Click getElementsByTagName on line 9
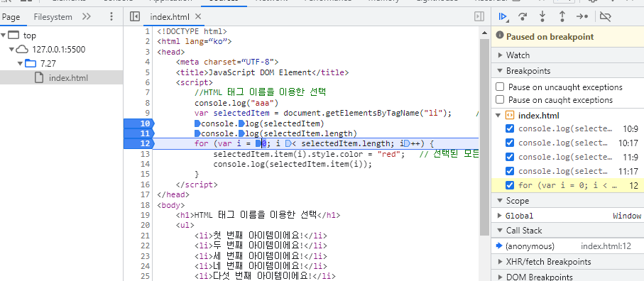Viewport: 644px width, 281px height. [x=373, y=113]
